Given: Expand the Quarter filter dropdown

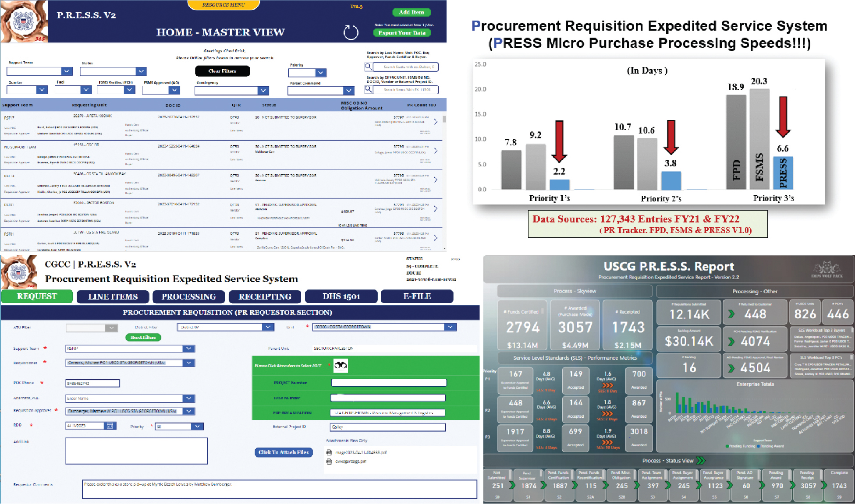Looking at the screenshot, I should 42,90.
